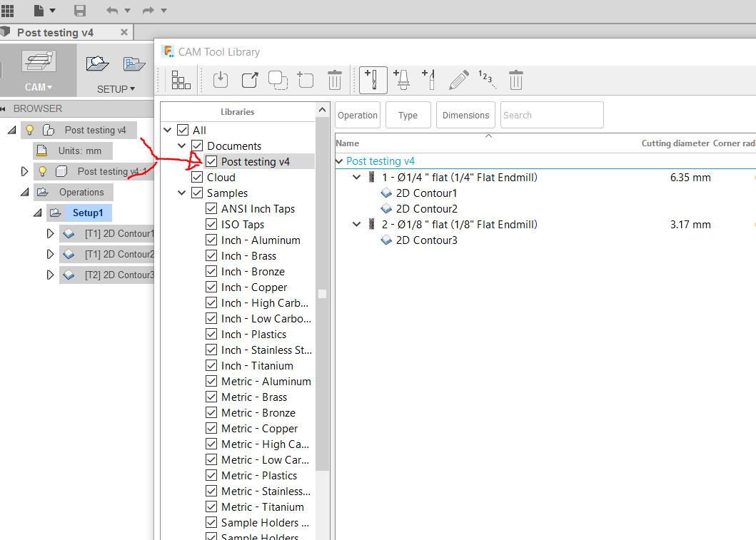This screenshot has width=756, height=540.
Task: Add a new turning tool
Action: [x=428, y=79]
